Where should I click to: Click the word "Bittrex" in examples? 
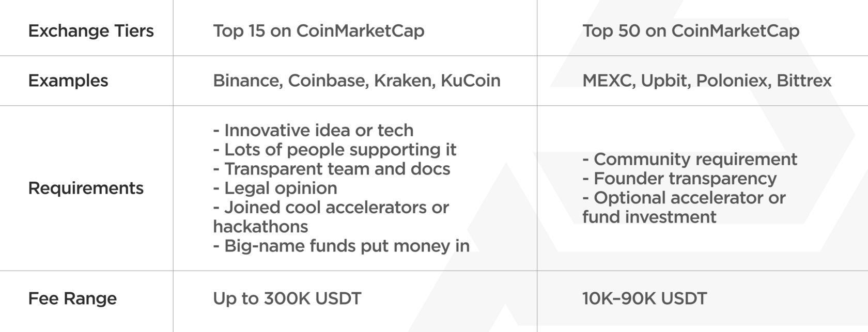point(804,81)
